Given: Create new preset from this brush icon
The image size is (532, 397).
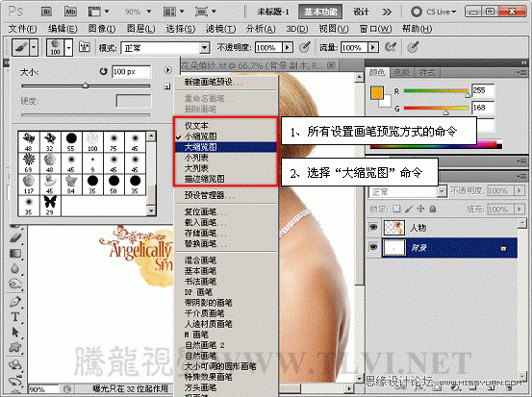Looking at the screenshot, I should tap(167, 87).
